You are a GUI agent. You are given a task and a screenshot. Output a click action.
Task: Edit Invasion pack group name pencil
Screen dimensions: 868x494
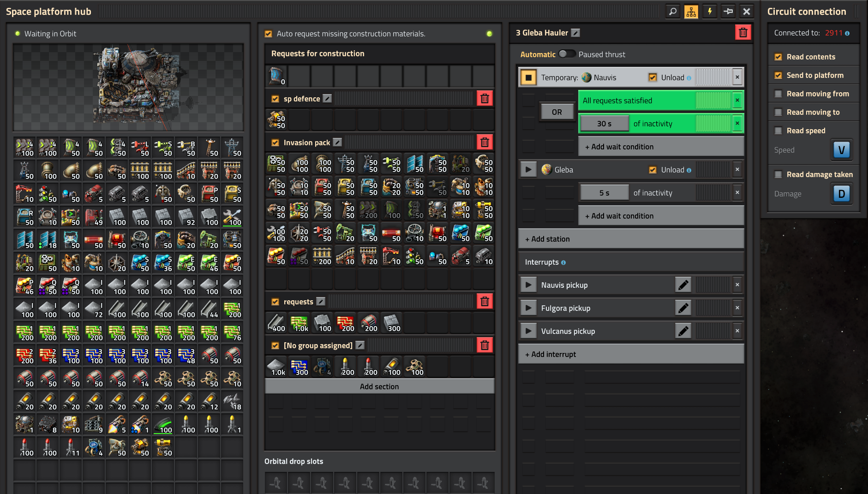click(x=337, y=143)
